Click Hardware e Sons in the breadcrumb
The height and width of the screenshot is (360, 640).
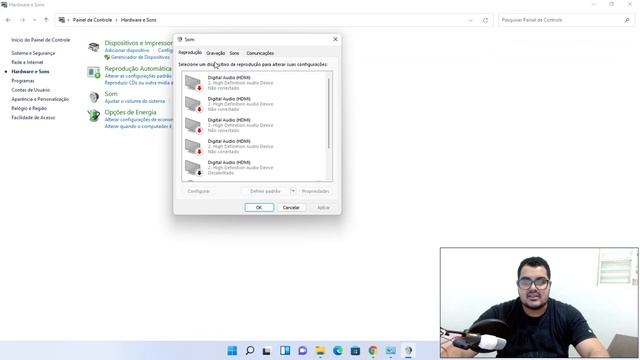[x=138, y=20]
